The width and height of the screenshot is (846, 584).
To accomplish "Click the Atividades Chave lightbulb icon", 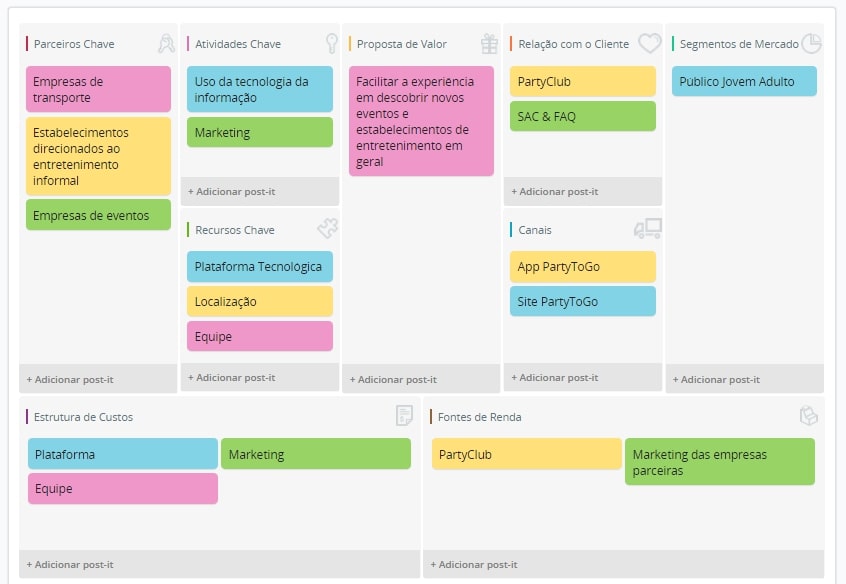I will [x=332, y=43].
